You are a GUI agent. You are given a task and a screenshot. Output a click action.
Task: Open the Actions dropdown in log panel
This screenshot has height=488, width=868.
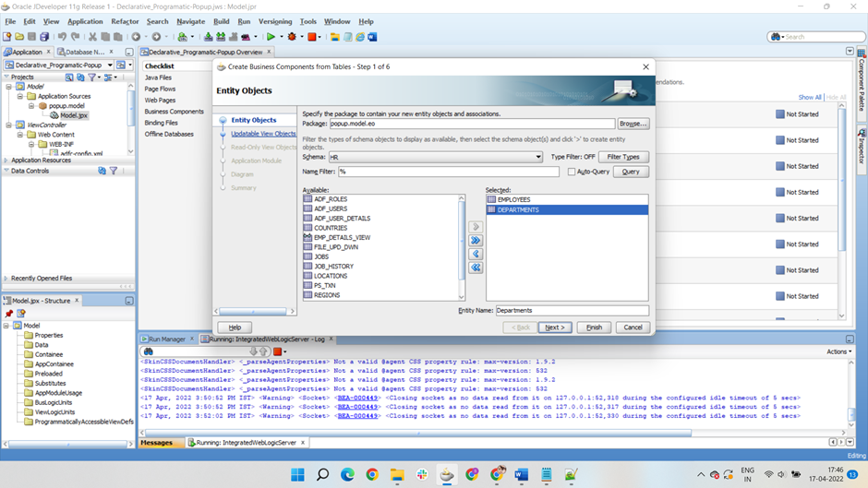pyautogui.click(x=839, y=351)
